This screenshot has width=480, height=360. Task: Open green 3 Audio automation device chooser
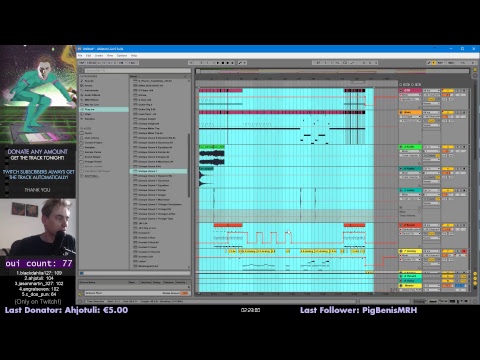(x=411, y=151)
